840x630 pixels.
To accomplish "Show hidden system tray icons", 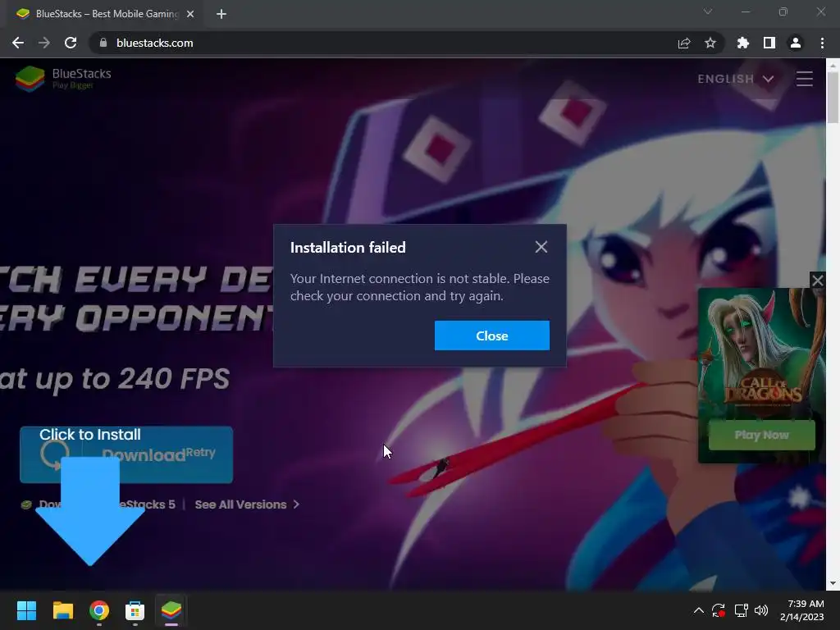I will [x=699, y=610].
